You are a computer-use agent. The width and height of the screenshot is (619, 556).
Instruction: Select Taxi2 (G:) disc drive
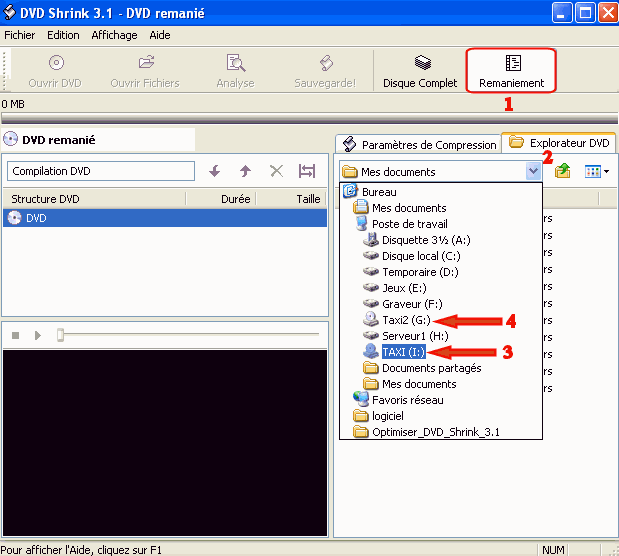click(x=406, y=320)
